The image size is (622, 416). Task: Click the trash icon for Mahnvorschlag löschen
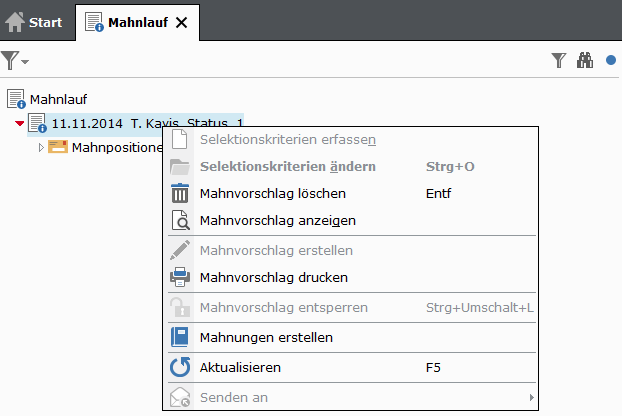pos(180,194)
